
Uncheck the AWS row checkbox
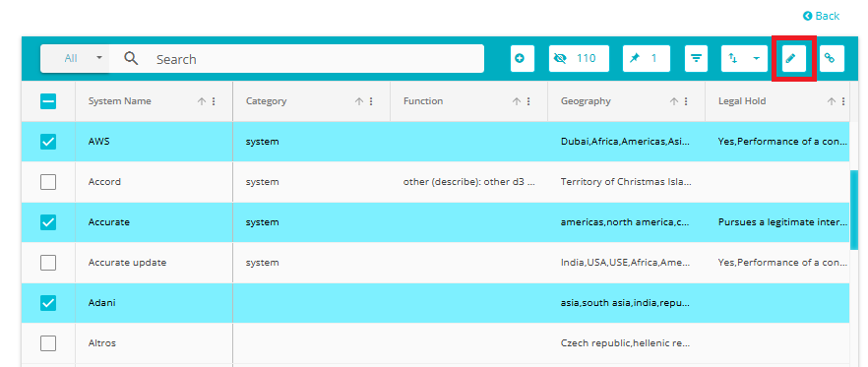(48, 142)
